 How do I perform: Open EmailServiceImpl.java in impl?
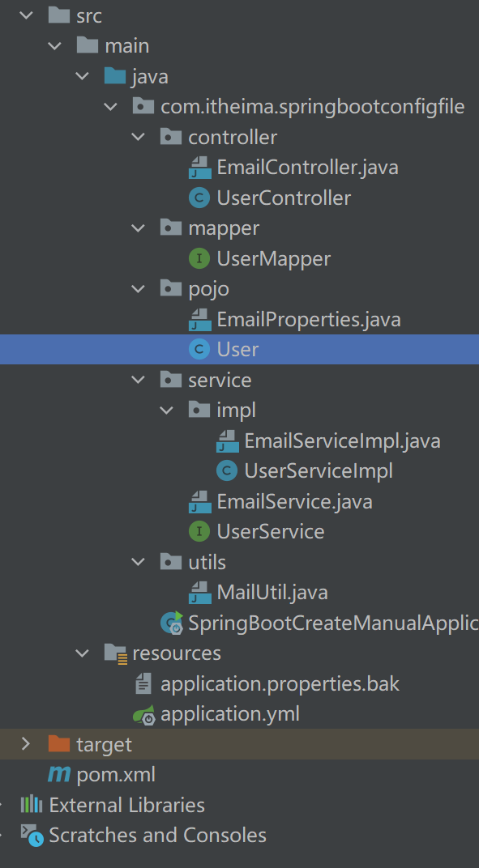pos(343,440)
